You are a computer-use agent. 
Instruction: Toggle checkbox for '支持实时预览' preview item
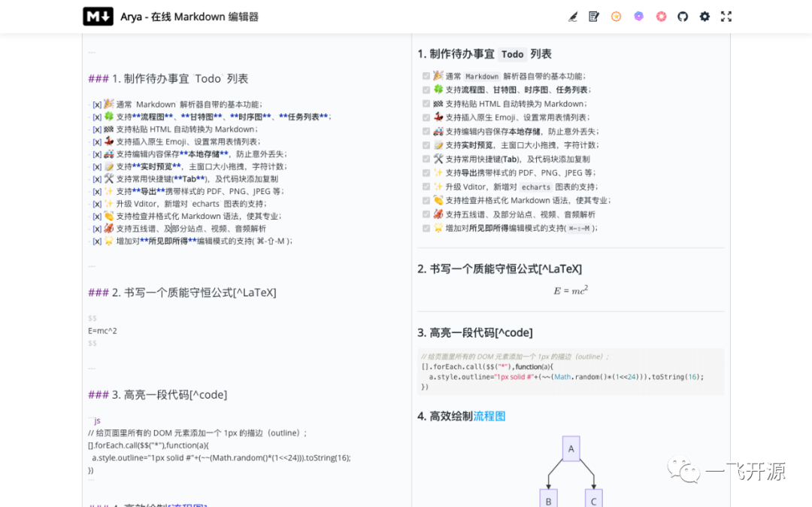(426, 145)
